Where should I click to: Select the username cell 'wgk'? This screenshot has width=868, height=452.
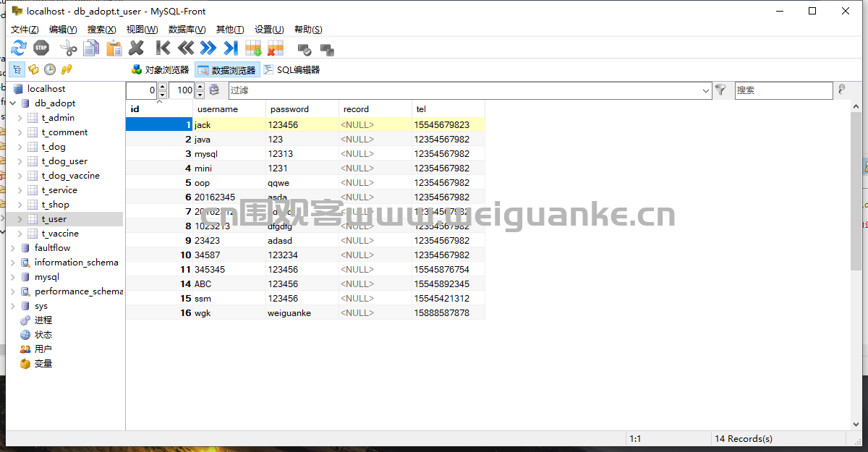(229, 313)
